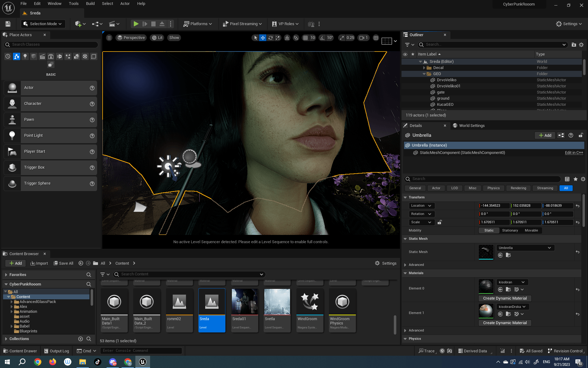Screen dimensions: 588x368
Task: Click the Stop simulation icon
Action: coord(153,24)
